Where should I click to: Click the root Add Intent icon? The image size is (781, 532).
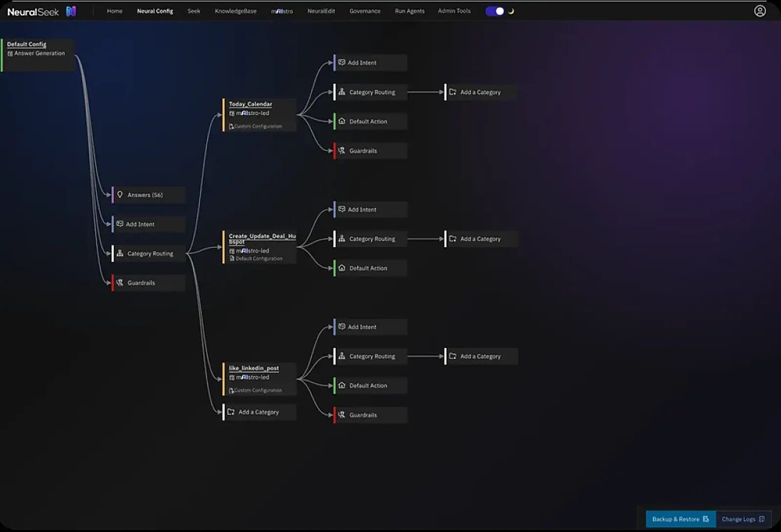[120, 224]
